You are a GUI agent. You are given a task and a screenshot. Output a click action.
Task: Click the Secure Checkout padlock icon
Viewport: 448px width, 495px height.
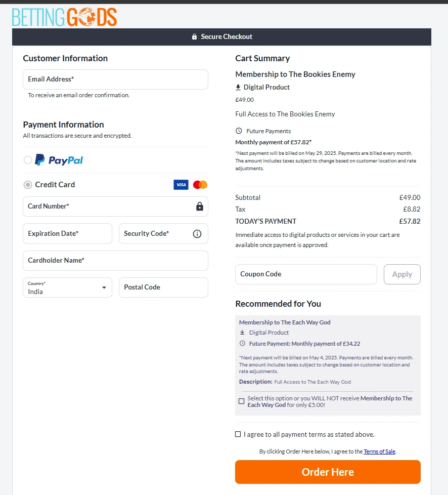194,37
